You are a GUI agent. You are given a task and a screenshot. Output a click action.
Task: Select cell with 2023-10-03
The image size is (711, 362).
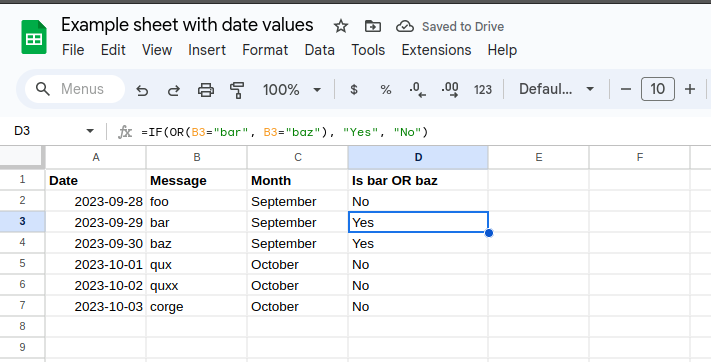point(96,307)
